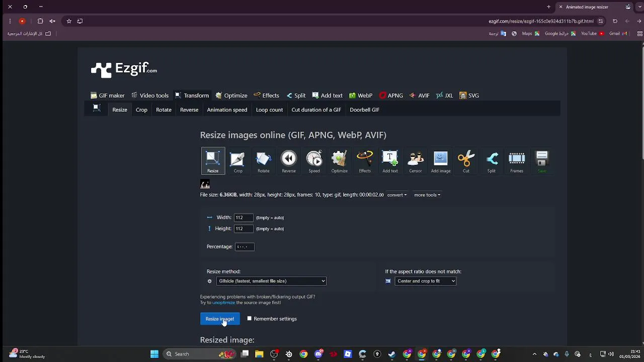Click the Ezgif.com logo
The image size is (644, 362).
pos(124,69)
